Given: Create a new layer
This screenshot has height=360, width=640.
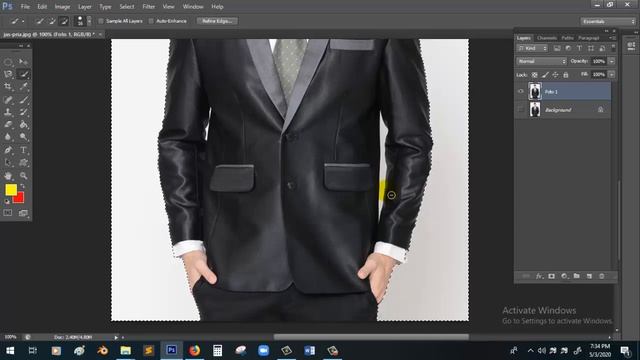Looking at the screenshot, I should coord(589,276).
